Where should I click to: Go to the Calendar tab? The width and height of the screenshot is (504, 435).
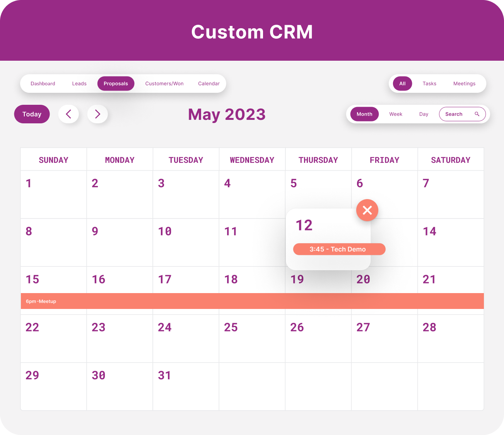[x=209, y=84]
